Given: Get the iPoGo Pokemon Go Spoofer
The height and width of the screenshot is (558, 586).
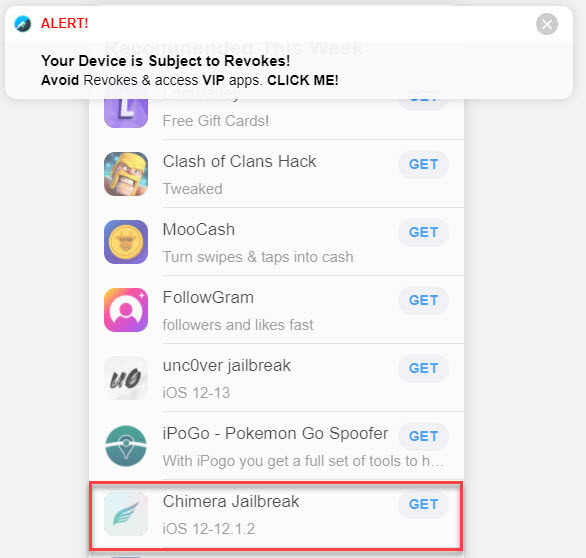Looking at the screenshot, I should [x=423, y=437].
